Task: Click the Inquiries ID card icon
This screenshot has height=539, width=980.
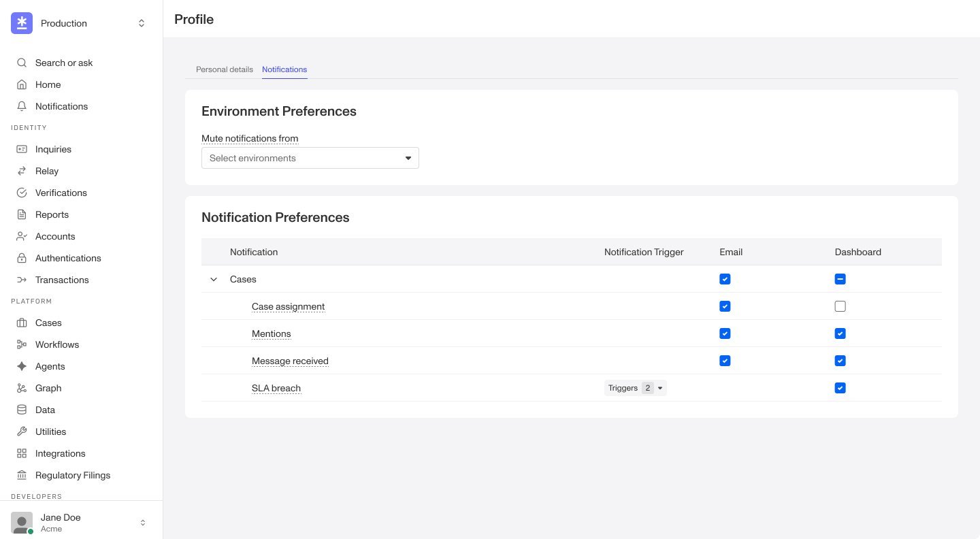Action: point(22,149)
